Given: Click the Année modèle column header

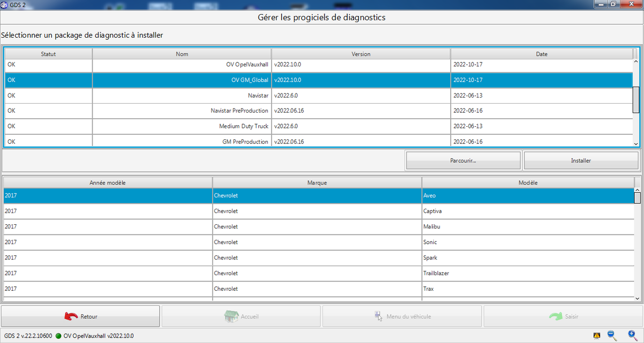Looking at the screenshot, I should 108,183.
